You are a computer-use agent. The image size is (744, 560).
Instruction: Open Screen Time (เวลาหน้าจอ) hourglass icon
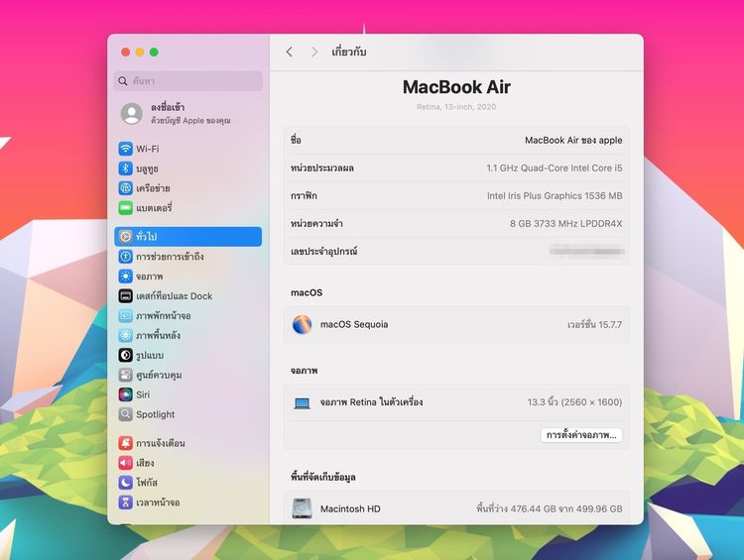pyautogui.click(x=125, y=503)
